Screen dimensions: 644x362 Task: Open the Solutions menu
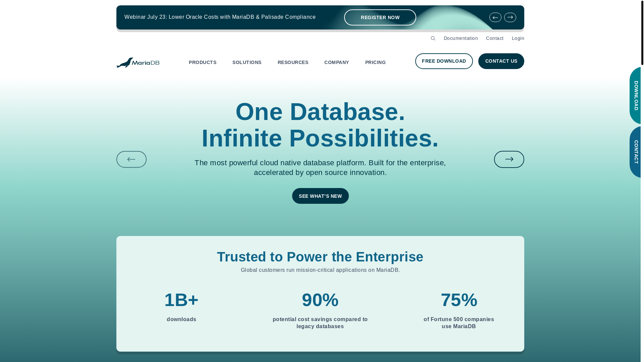pyautogui.click(x=247, y=62)
